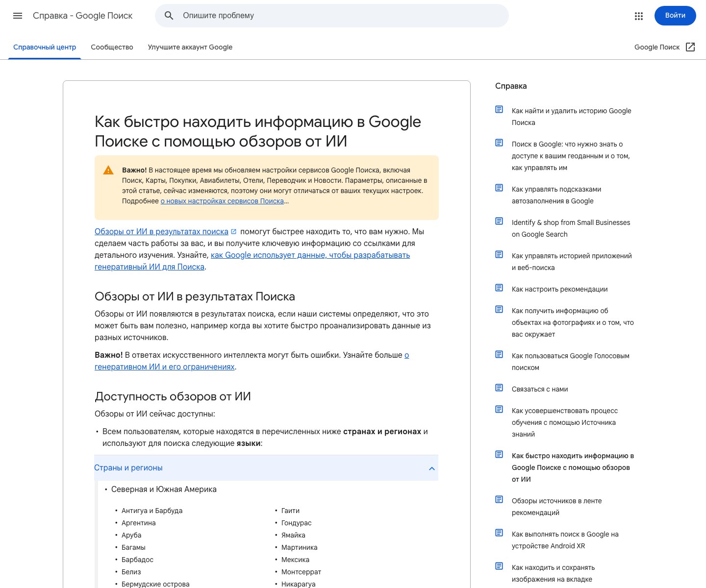Screen dimensions: 706x588
Task: Click article icon beside Как пользоваться Google Голосовым поиском
Action: (x=499, y=354)
